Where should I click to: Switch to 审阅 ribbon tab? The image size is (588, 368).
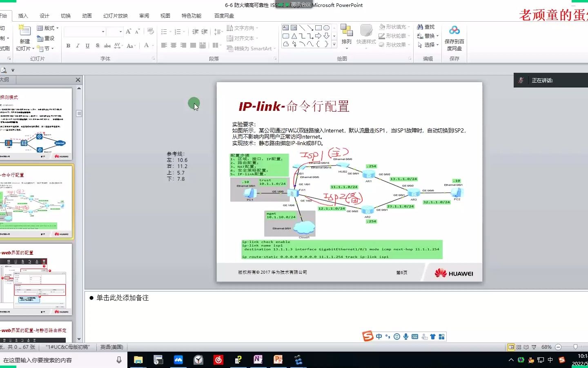tap(144, 16)
